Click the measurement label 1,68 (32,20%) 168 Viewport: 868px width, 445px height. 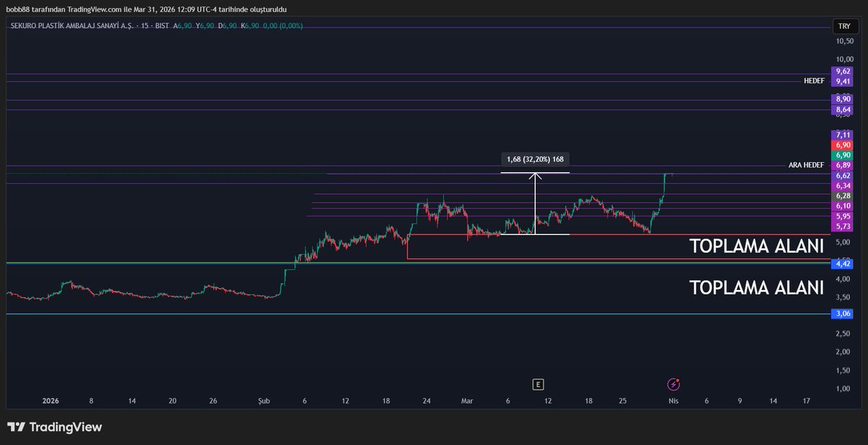pos(535,158)
